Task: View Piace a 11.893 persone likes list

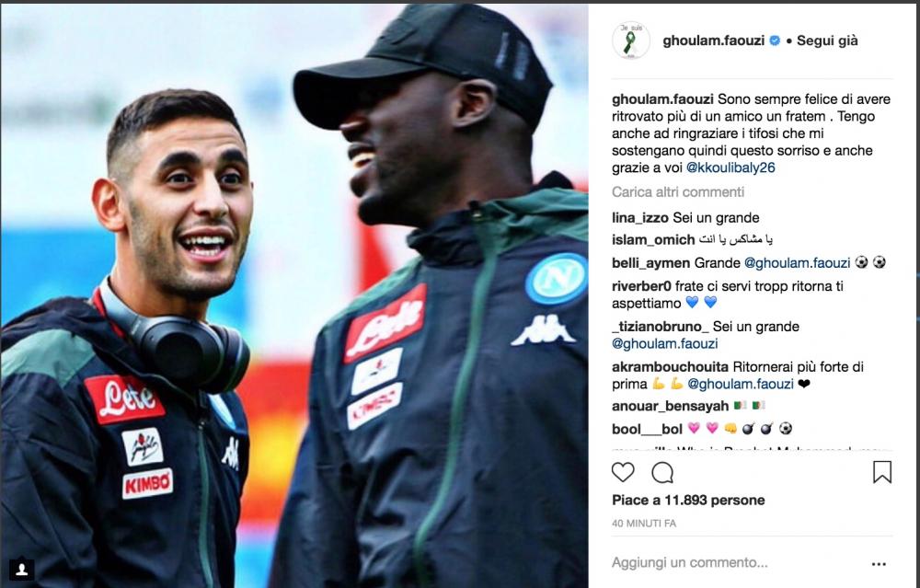Action: pos(688,500)
